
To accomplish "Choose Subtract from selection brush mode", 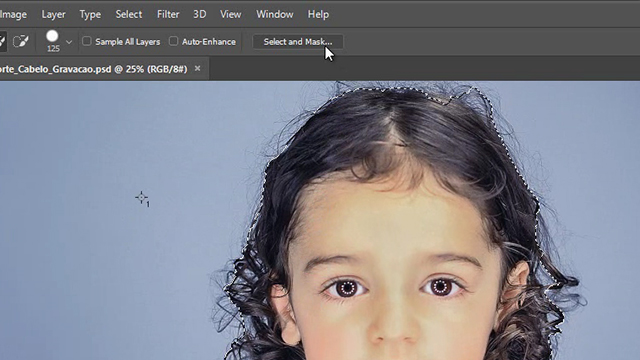I will point(20,41).
